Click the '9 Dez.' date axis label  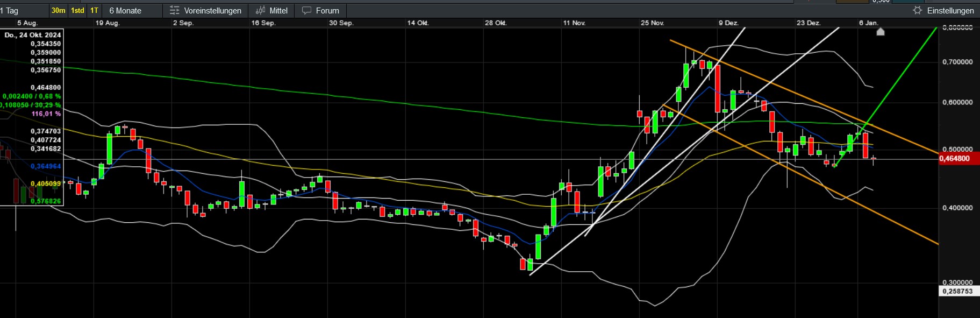click(729, 23)
